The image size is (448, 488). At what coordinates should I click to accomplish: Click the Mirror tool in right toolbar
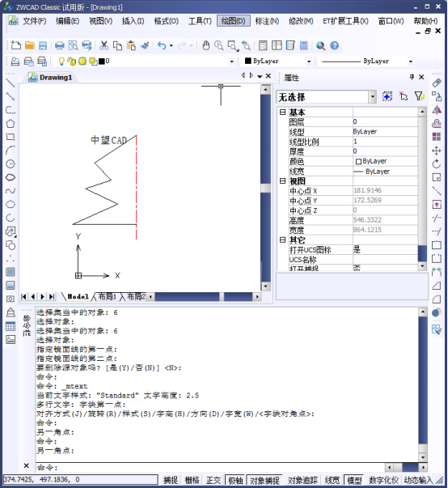[x=437, y=110]
